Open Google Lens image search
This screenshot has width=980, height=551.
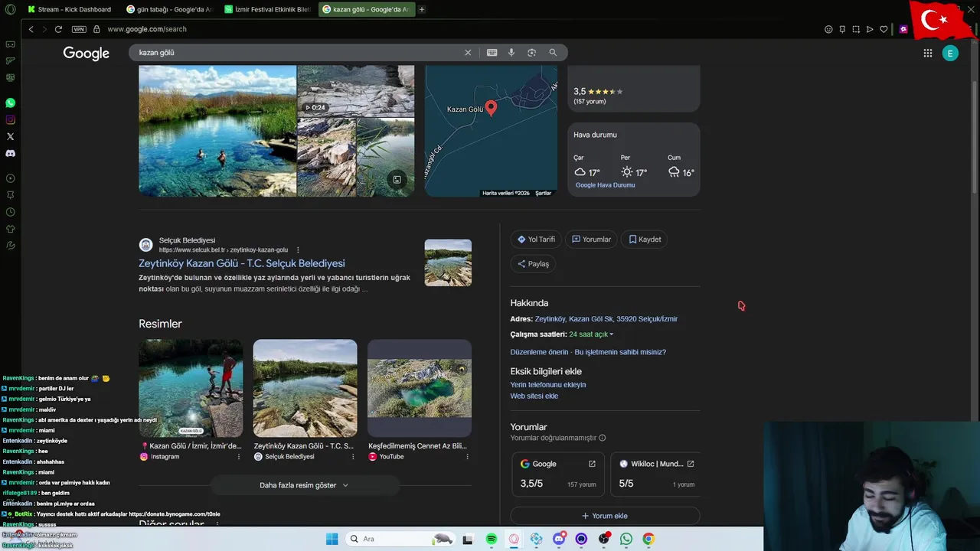click(531, 53)
